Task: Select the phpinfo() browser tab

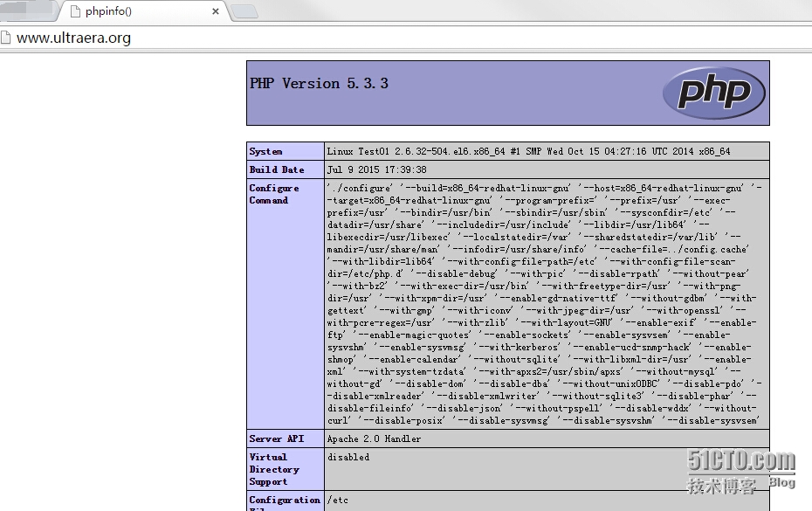Action: tap(145, 10)
